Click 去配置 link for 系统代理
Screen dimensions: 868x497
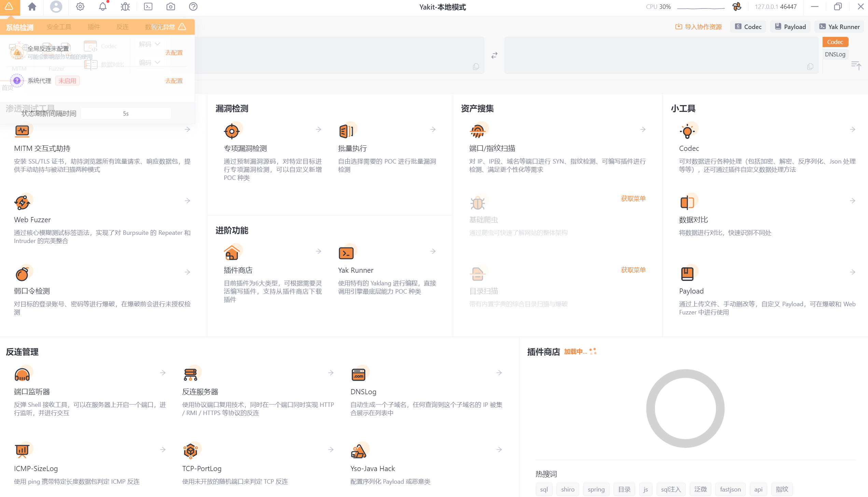174,81
